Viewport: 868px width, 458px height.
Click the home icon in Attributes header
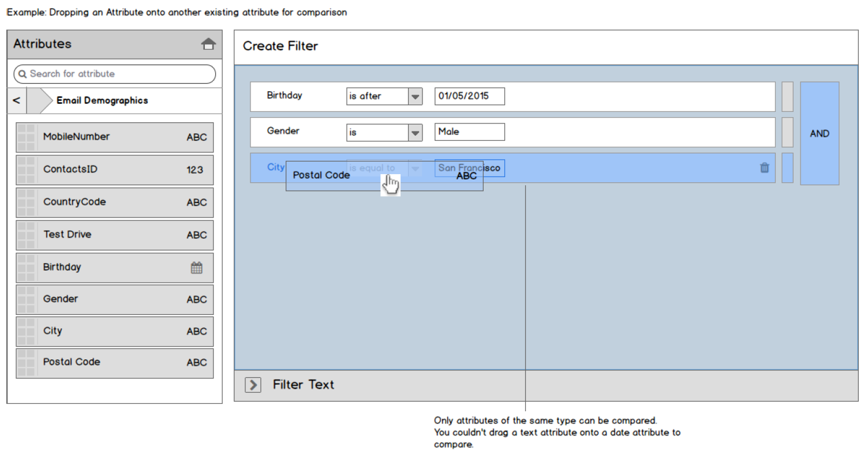[x=208, y=44]
